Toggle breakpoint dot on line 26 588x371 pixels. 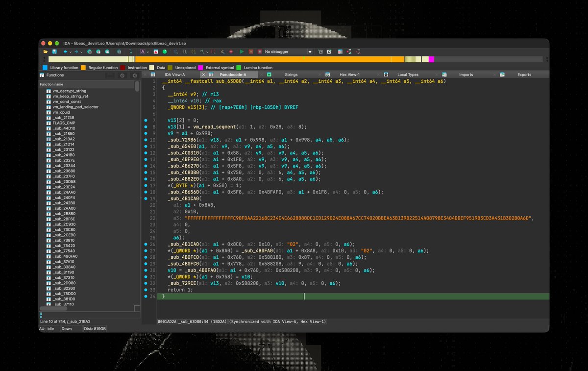click(x=146, y=244)
